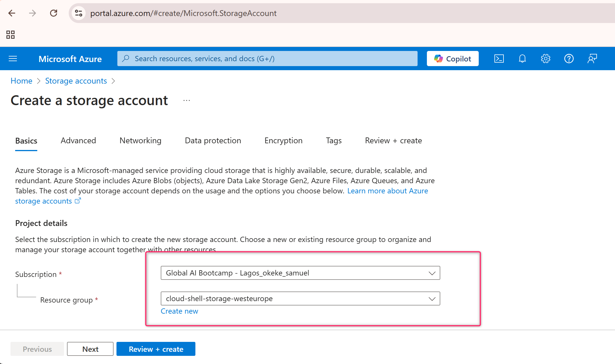The image size is (615, 364).
Task: Open site information icon in address bar
Action: point(79,13)
